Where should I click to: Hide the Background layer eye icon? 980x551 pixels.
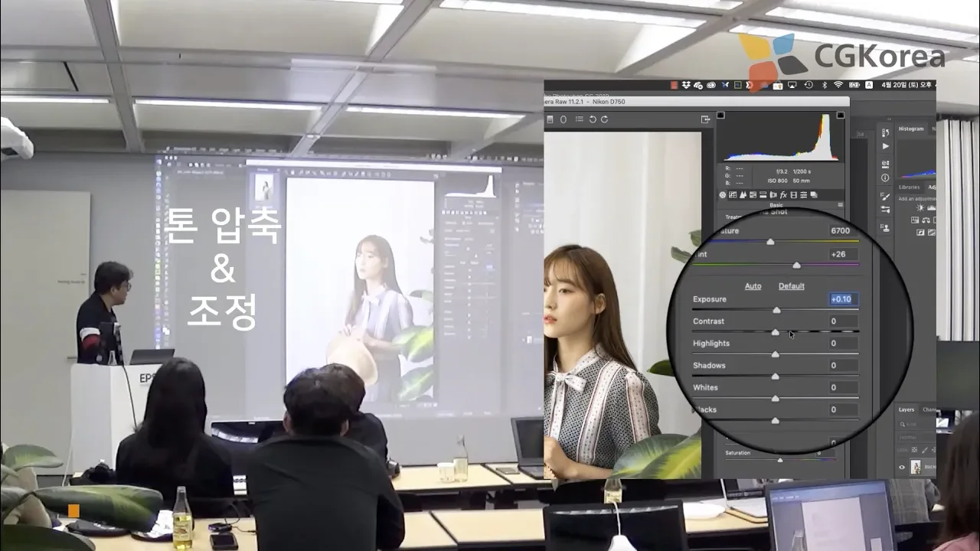point(902,467)
